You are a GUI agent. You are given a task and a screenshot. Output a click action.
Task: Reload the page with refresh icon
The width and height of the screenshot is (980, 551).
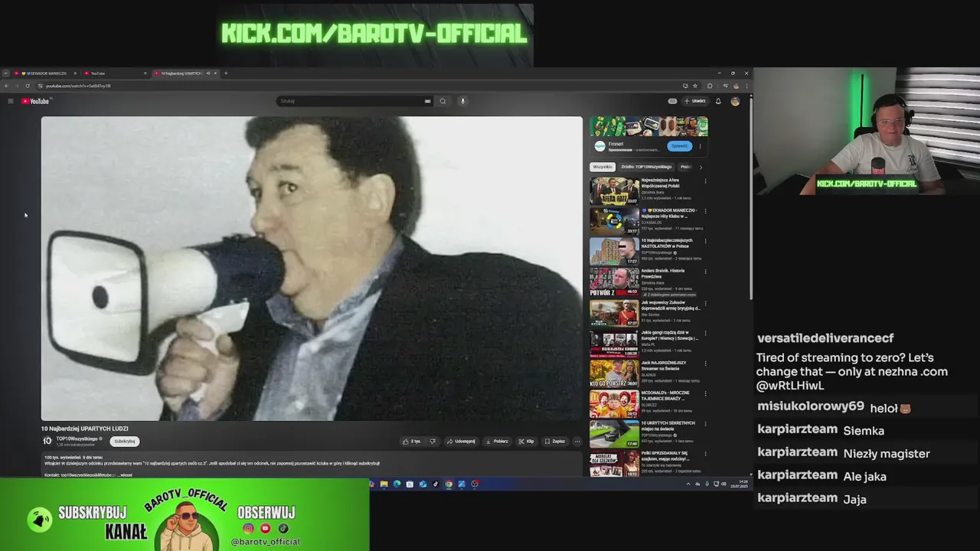pyautogui.click(x=28, y=86)
